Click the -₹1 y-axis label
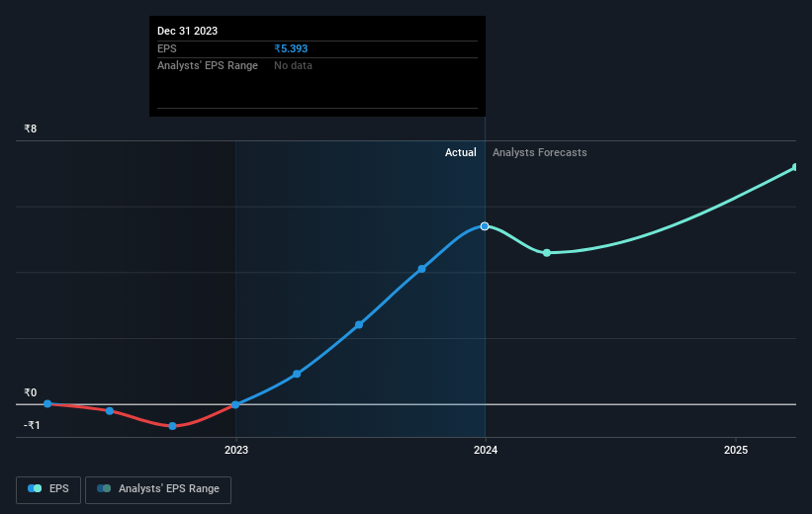The width and height of the screenshot is (812, 514). coord(32,425)
